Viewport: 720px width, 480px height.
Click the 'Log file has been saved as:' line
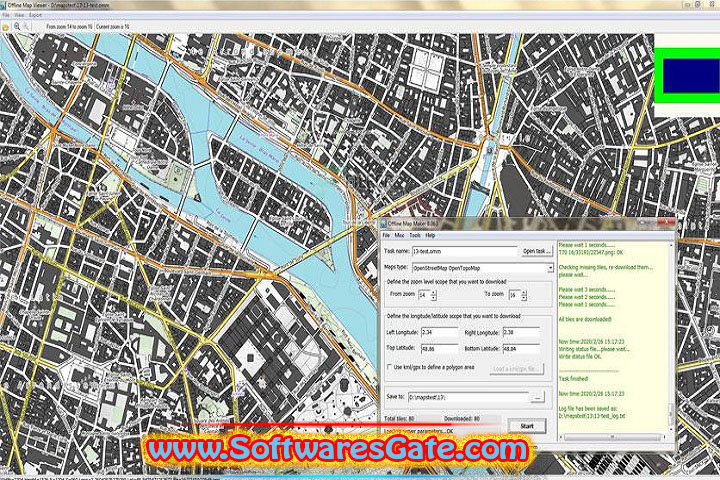click(x=588, y=408)
